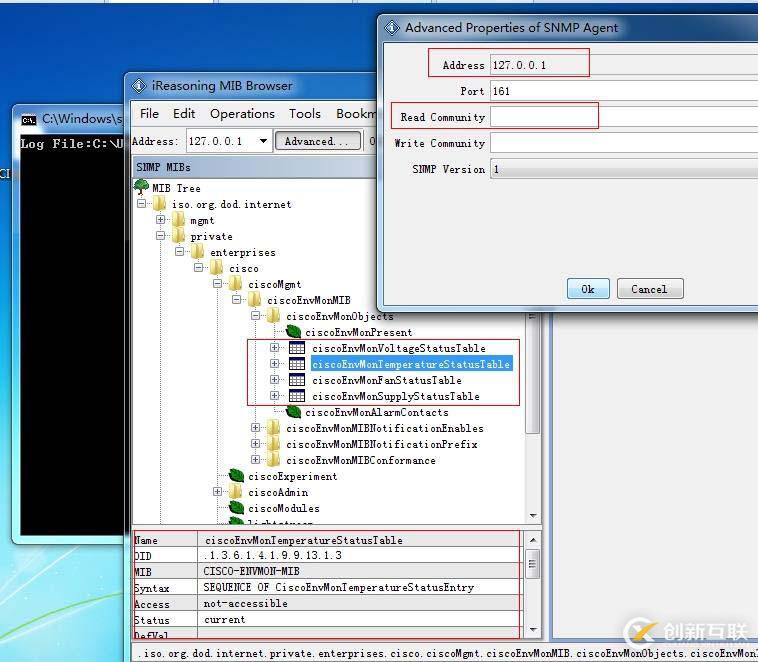Click the ciscoEnvMonTemperatureStatusTable table icon
Screen dimensions: 758x662
coord(297,364)
